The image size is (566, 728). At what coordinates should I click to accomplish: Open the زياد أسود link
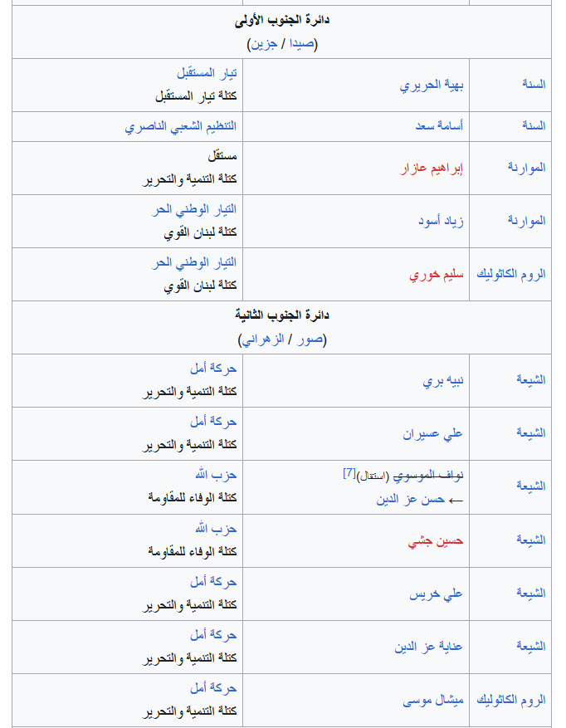click(441, 221)
